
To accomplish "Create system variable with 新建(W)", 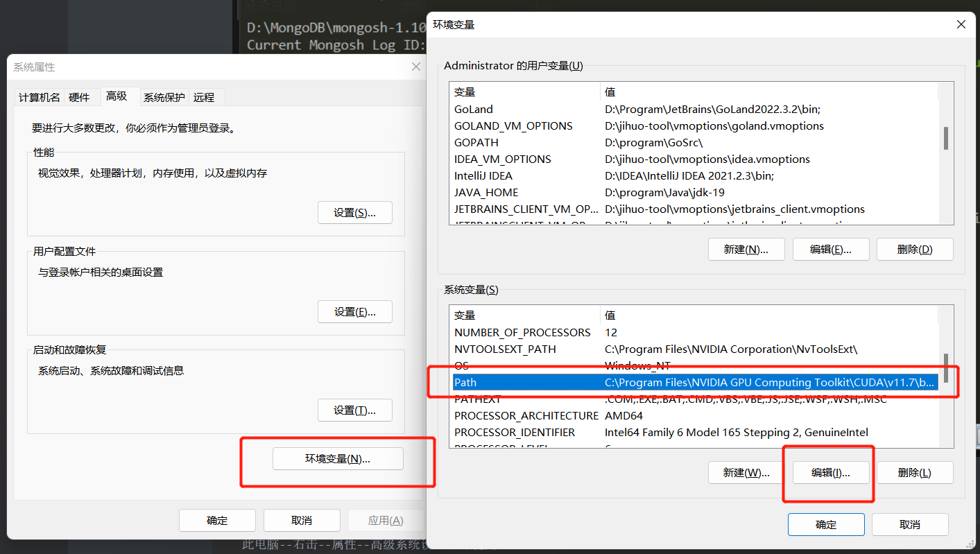I will [x=746, y=473].
